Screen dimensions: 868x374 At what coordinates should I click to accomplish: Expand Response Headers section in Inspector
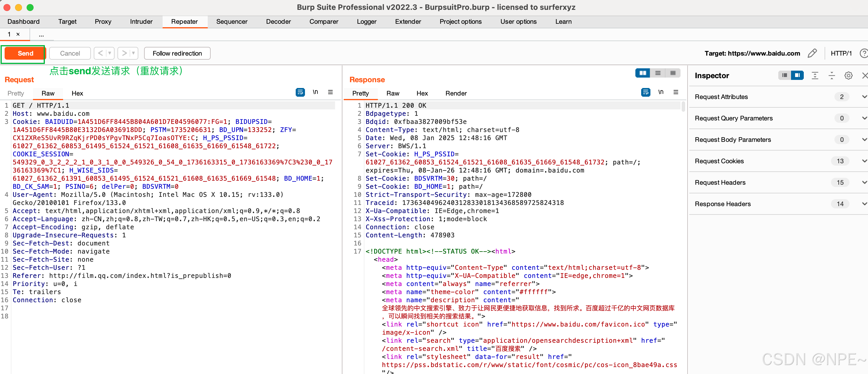864,204
